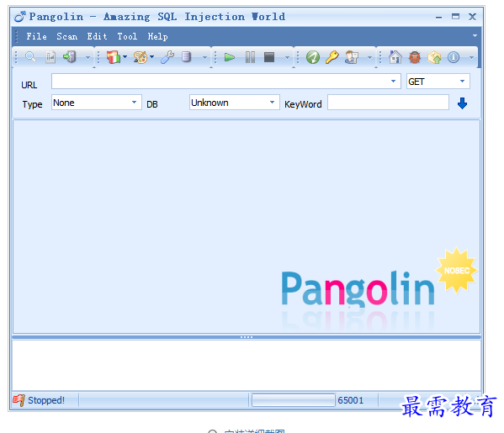This screenshot has width=504, height=433.
Task: Click the flag icon next to Stopped!
Action: 19,400
